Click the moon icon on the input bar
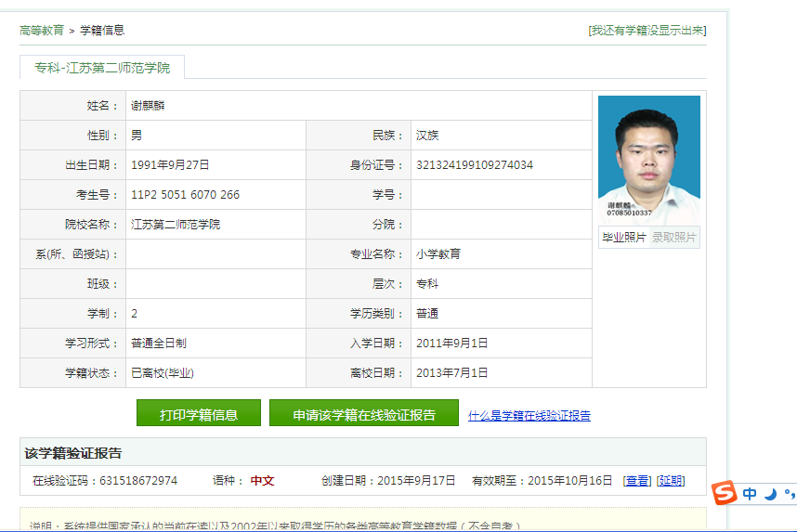This screenshot has height=532, width=797. (x=771, y=493)
